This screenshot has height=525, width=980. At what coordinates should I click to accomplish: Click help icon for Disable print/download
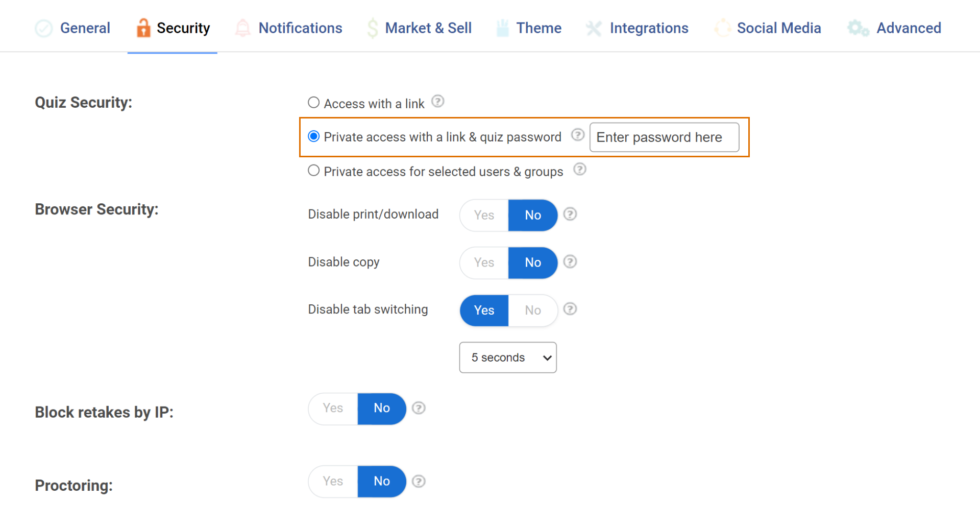[570, 214]
